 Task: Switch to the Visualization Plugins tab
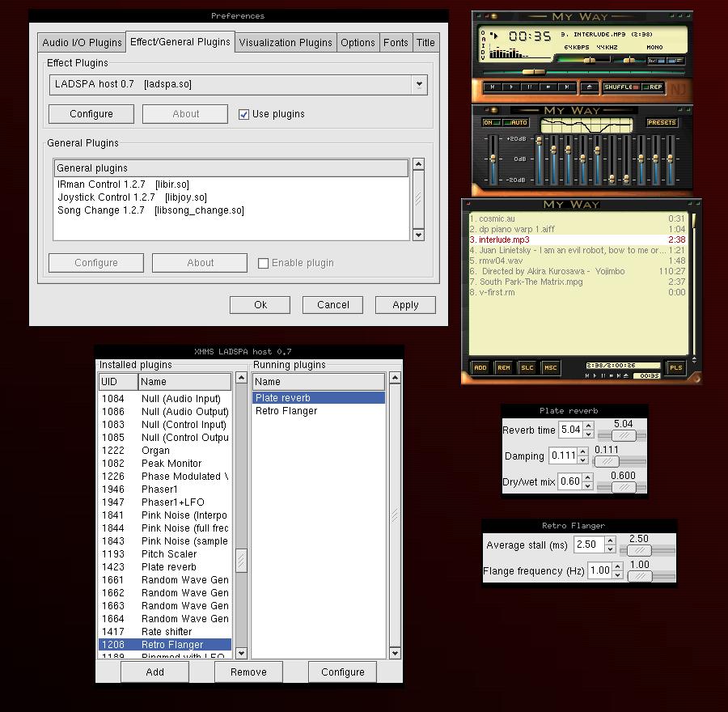click(286, 42)
